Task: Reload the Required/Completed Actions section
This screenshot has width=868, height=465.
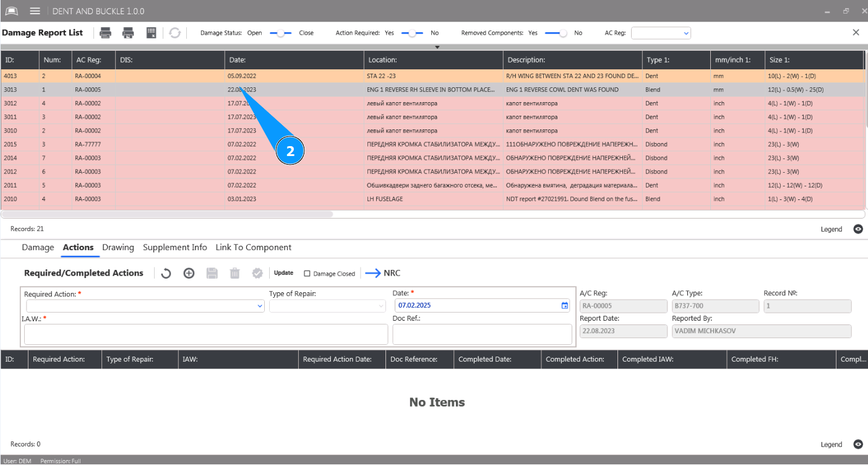Action: pyautogui.click(x=166, y=273)
